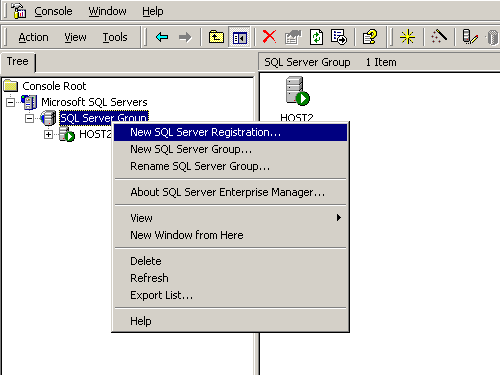This screenshot has width=500, height=375.
Task: Click the Forward arrow toolbar icon
Action: click(185, 37)
